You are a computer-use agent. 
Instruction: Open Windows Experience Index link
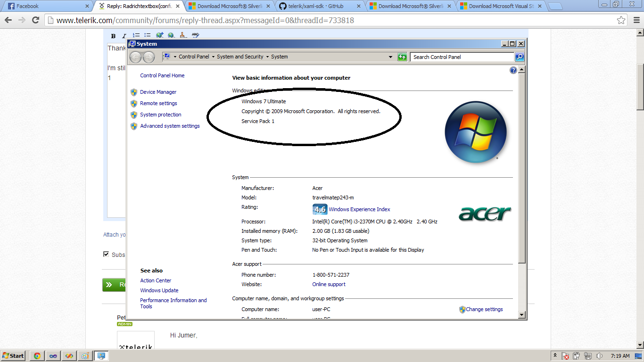[359, 209]
